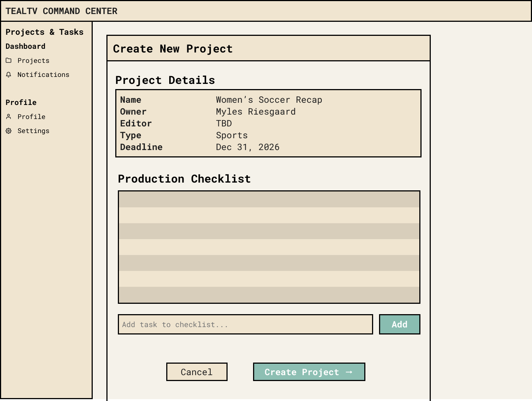
Task: Click the 'Name' field label
Action: click(130, 100)
